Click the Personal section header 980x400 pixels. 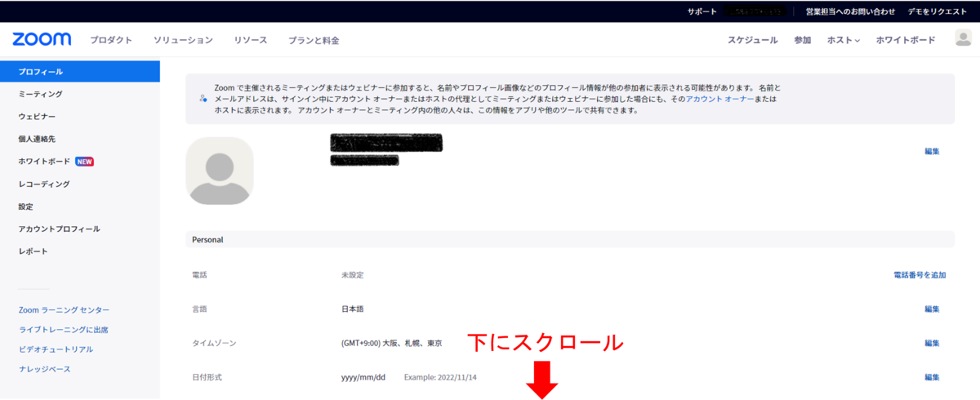(x=570, y=240)
